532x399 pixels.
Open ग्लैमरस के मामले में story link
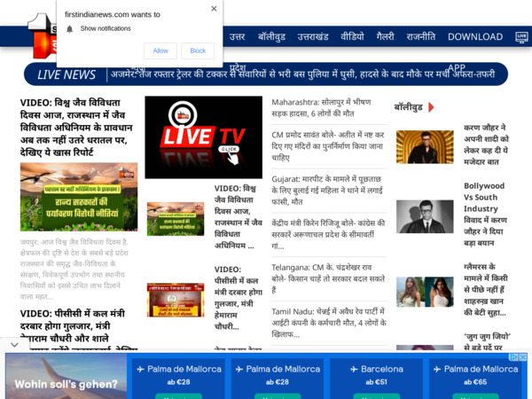pos(486,290)
